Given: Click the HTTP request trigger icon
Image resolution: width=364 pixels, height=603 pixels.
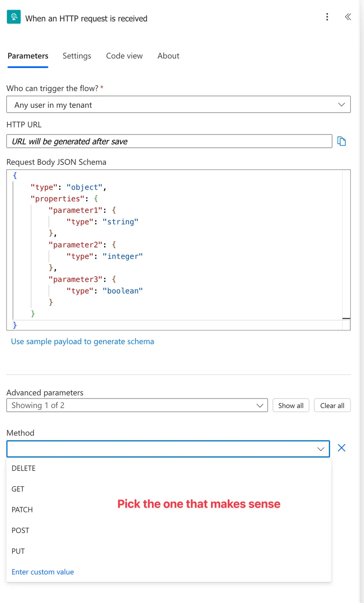Looking at the screenshot, I should point(14,17).
